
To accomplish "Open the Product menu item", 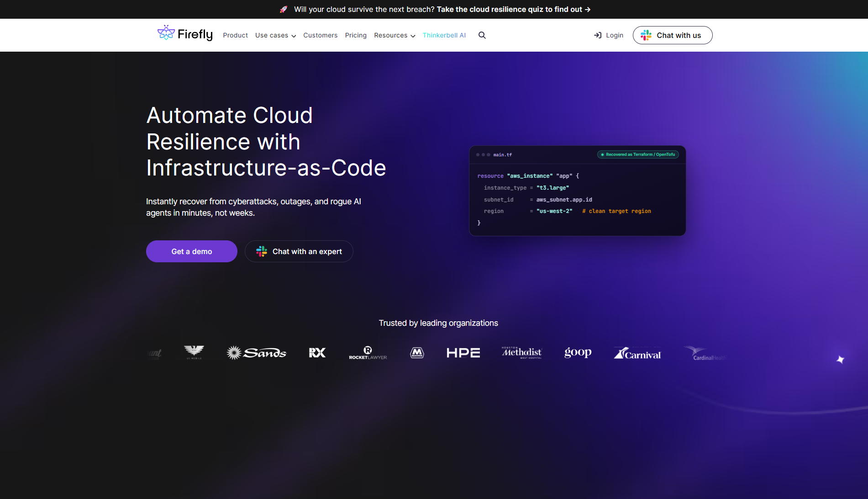I will 236,35.
